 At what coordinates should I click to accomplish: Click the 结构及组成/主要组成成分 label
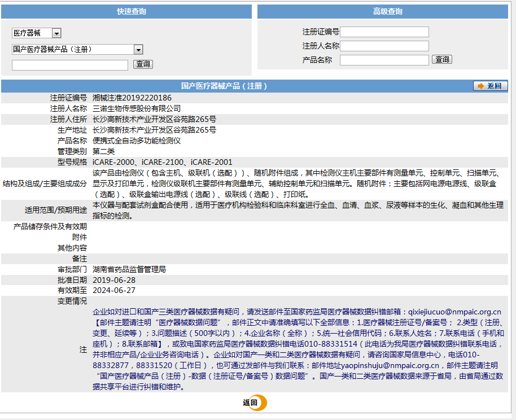(45, 183)
